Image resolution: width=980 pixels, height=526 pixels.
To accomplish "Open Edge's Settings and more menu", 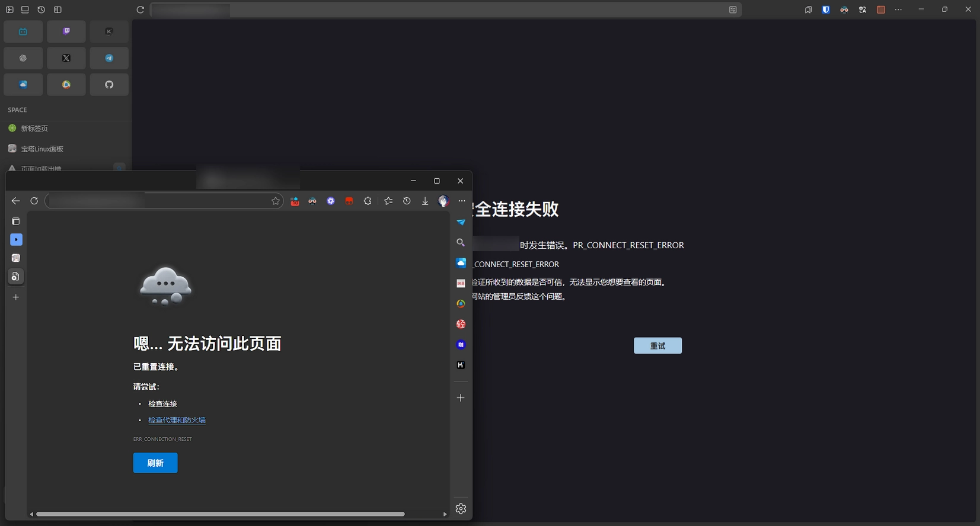I will [462, 201].
